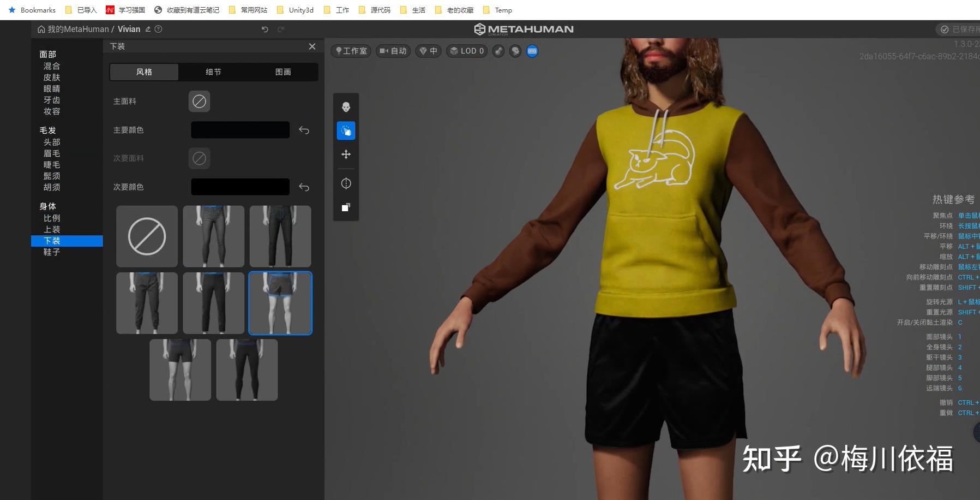The height and width of the screenshot is (500, 980).
Task: Toggle the clay render head button
Action: 515,51
